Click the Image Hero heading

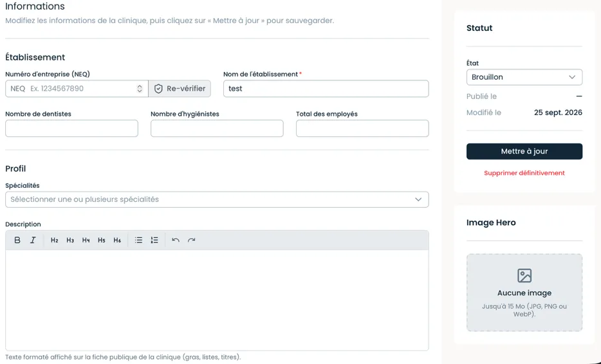click(491, 223)
